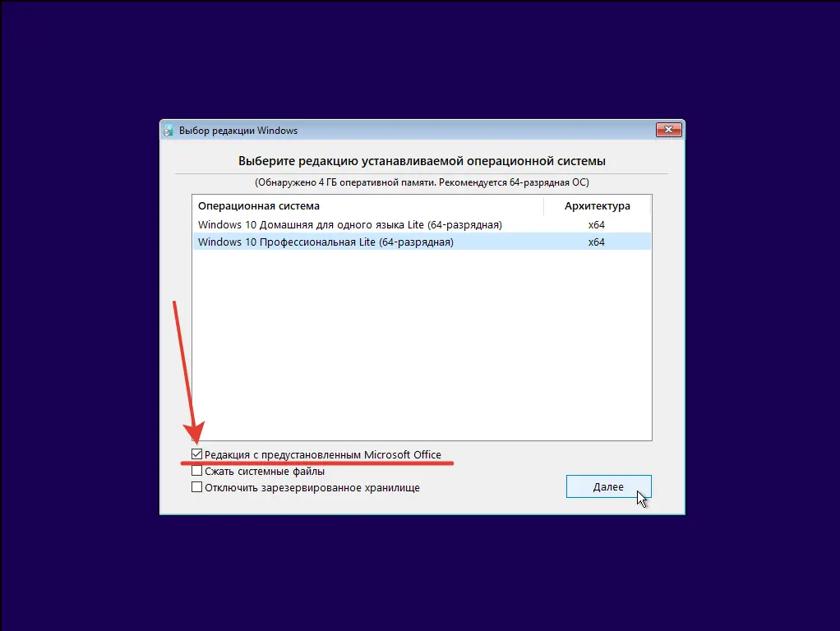Click the Выбор редакции Windows title bar text
Image resolution: width=840 pixels, height=631 pixels.
click(238, 131)
